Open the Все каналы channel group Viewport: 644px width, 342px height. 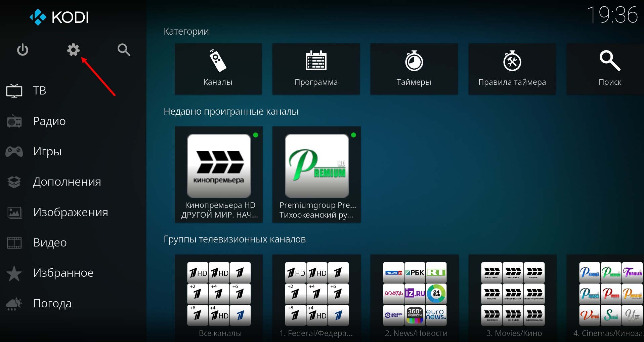click(219, 298)
